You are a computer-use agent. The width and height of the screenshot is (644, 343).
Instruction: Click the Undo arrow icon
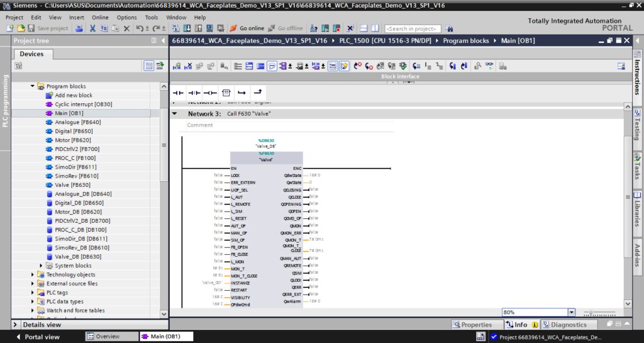140,28
